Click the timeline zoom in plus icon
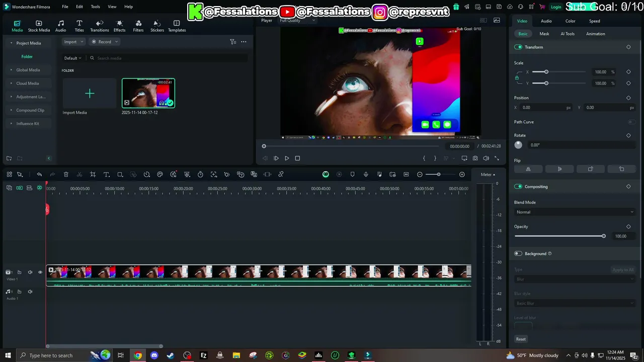Screen dimensions: 644x362 pos(462,174)
